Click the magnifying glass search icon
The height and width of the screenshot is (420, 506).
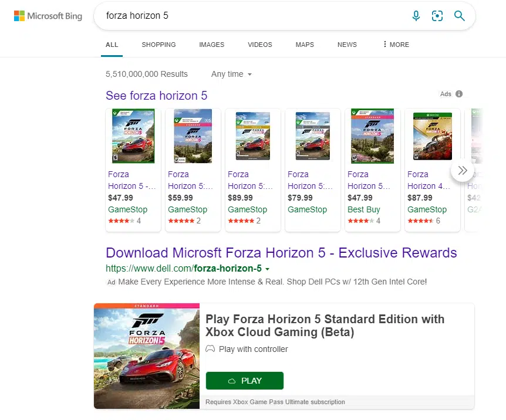[460, 16]
